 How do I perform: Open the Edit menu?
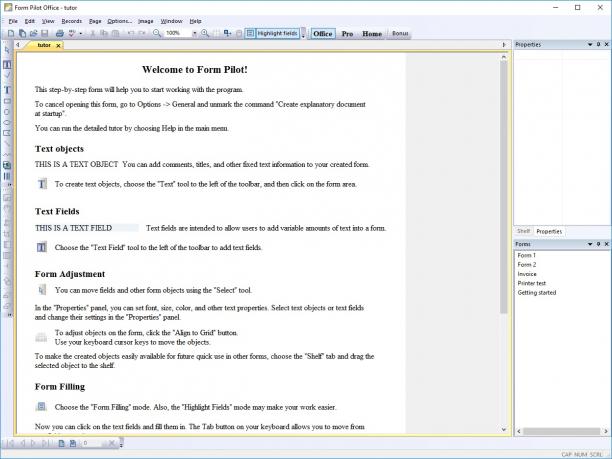(x=30, y=21)
